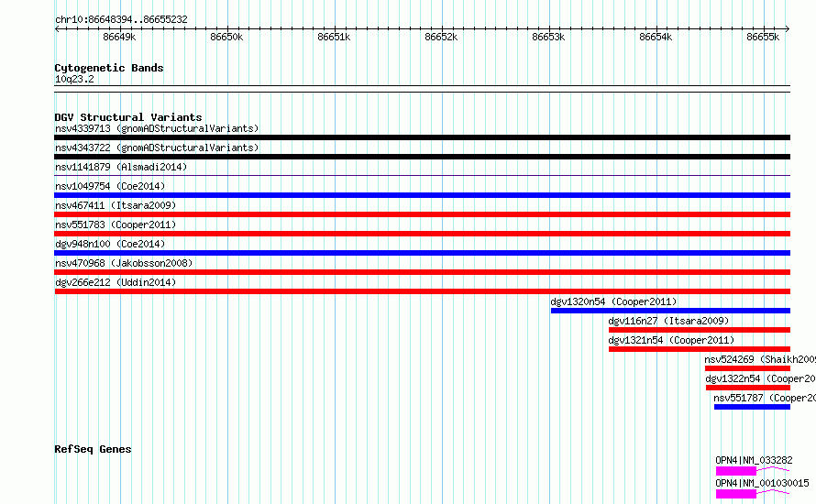Click the OPN4|NM_033282 gene label

pos(754,460)
